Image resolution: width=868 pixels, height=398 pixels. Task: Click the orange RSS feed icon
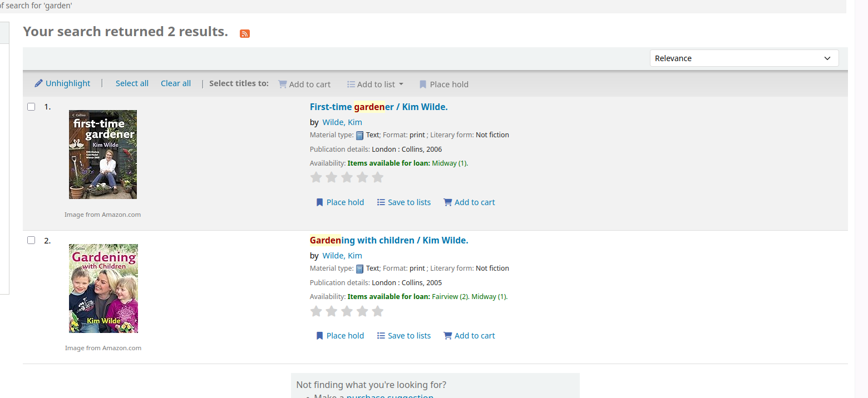(245, 33)
